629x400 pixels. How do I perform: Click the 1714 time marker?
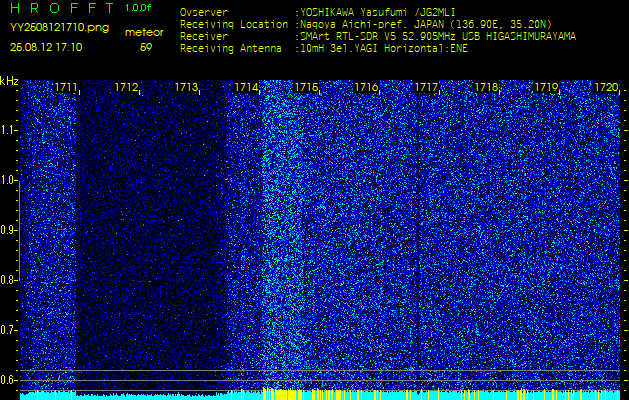coord(246,87)
